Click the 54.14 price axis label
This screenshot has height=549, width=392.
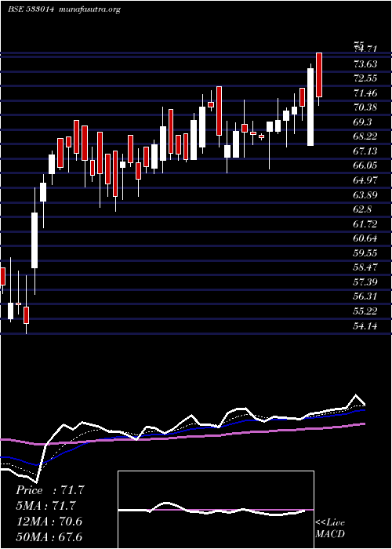(x=365, y=326)
